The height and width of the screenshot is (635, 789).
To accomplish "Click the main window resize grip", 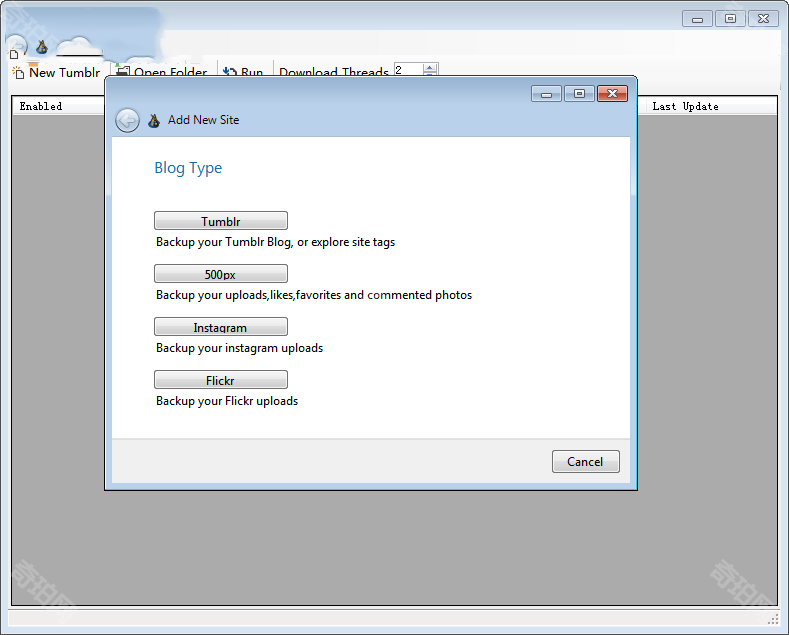I will tap(773, 620).
